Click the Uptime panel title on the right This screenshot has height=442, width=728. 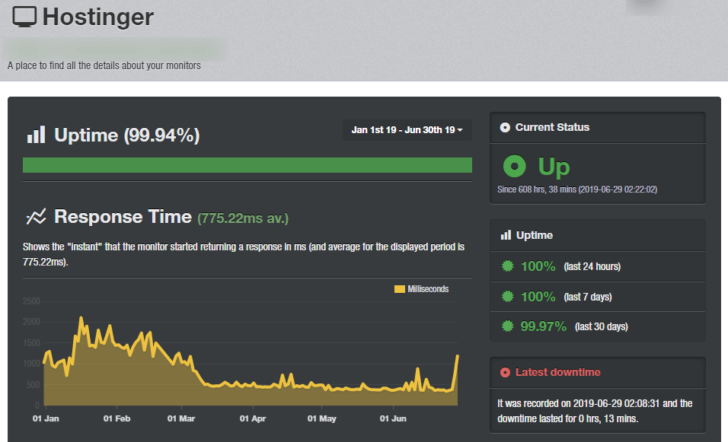[534, 235]
